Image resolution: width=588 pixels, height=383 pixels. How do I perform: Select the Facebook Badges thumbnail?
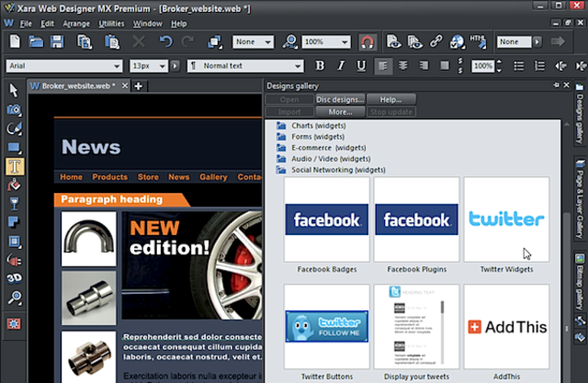click(327, 220)
